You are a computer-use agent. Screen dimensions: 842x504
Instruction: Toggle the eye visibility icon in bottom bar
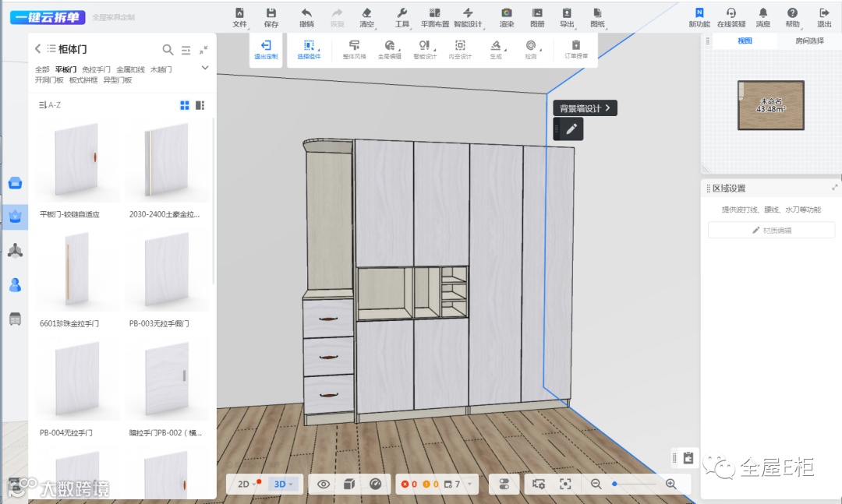tap(324, 484)
